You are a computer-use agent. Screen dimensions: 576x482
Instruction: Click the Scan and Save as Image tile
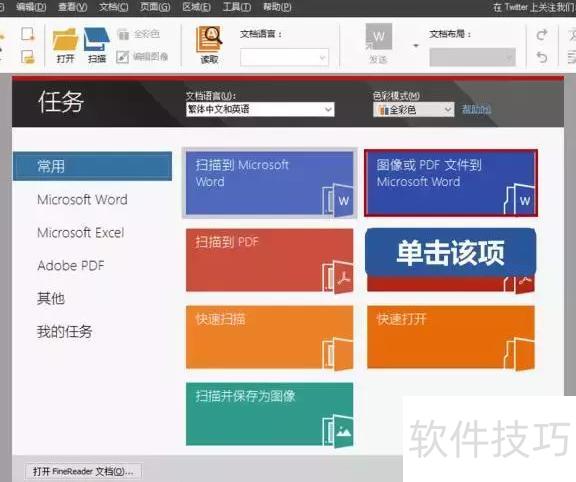click(269, 414)
